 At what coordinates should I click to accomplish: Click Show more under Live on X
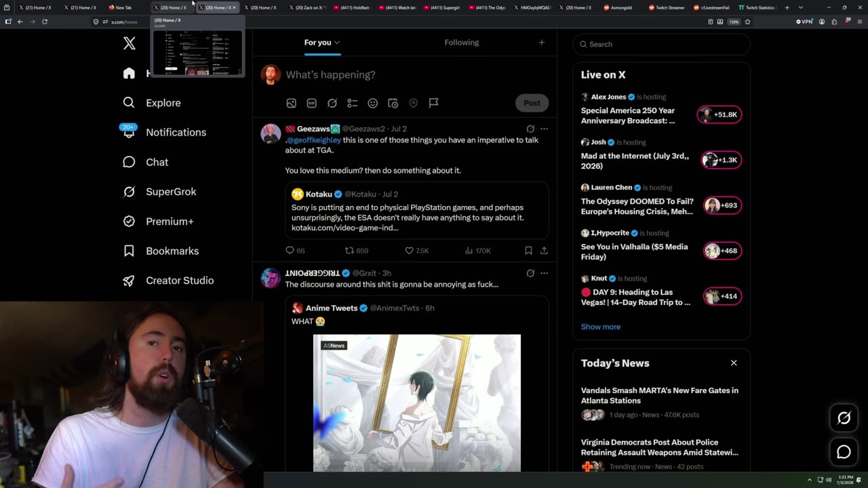601,327
